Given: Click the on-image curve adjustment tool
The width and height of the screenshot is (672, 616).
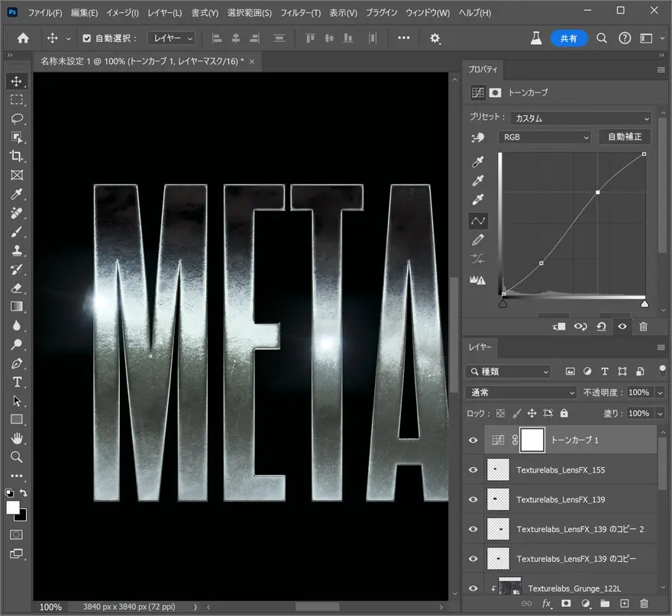Looking at the screenshot, I should (478, 137).
